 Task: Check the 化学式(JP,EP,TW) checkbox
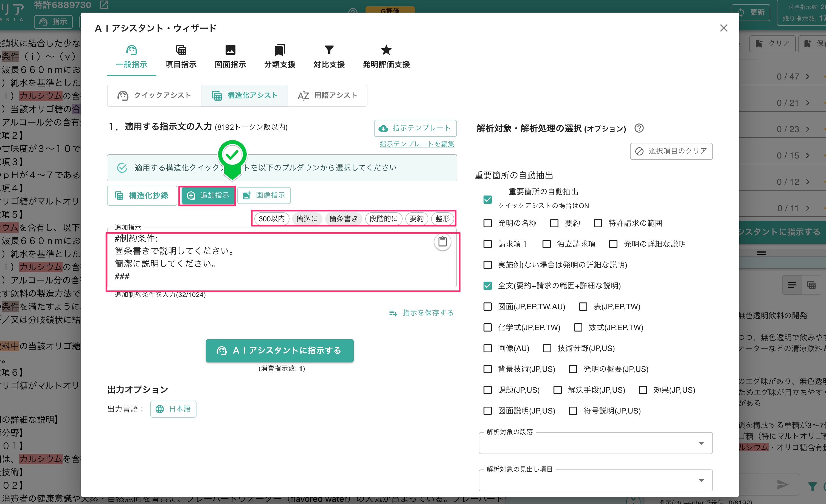click(x=487, y=327)
